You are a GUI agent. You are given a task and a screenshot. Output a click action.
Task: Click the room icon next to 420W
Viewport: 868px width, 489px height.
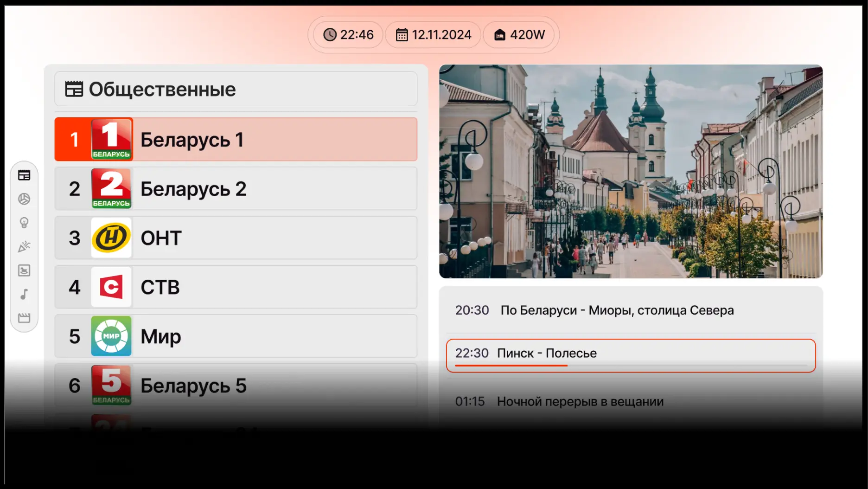point(499,35)
